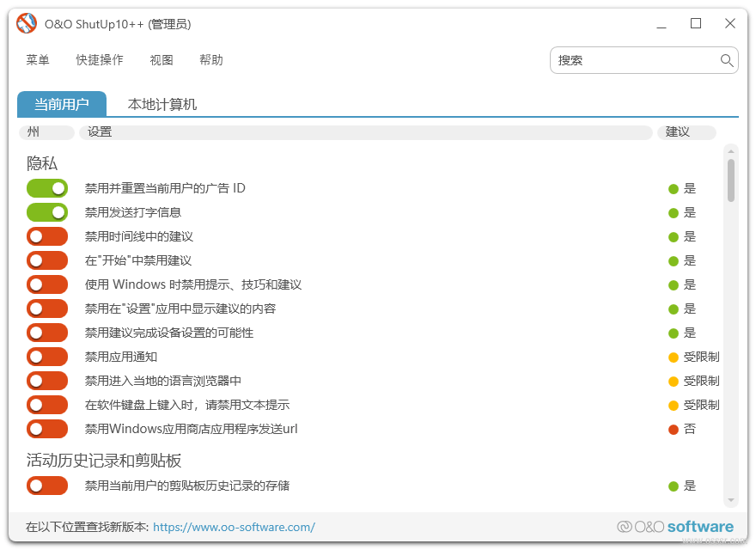Viewport: 756px width, 550px height.
Task: Open the 帮助 menu
Action: 211,60
